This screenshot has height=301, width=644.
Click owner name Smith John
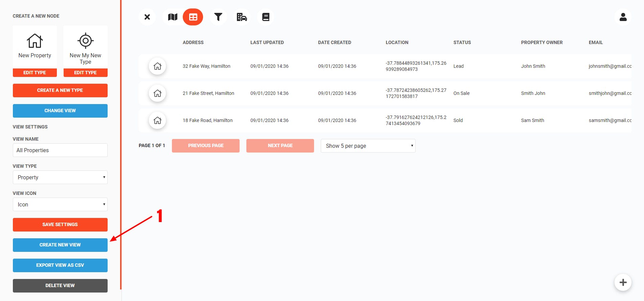tap(533, 93)
